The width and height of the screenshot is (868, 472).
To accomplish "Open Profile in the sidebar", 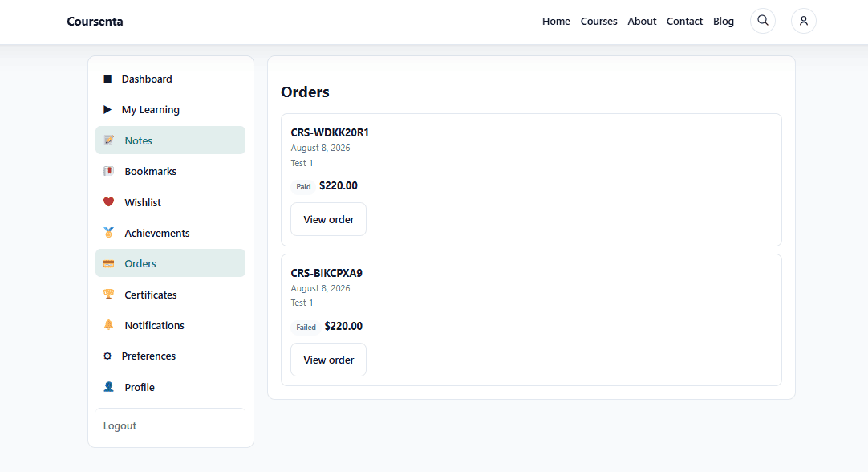I will 171,387.
